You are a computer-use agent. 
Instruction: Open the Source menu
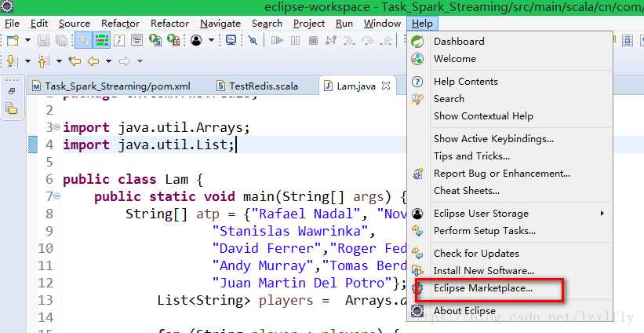click(x=75, y=24)
